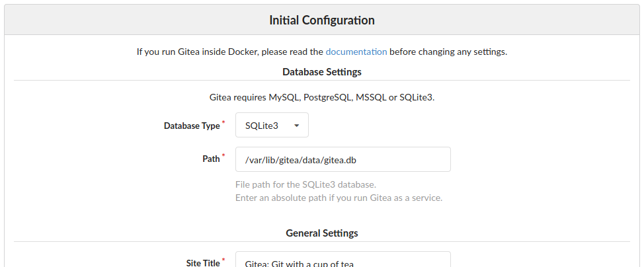The height and width of the screenshot is (267, 644).
Task: Click the 'File path for the SQLite3 database' hint
Action: pyautogui.click(x=305, y=184)
